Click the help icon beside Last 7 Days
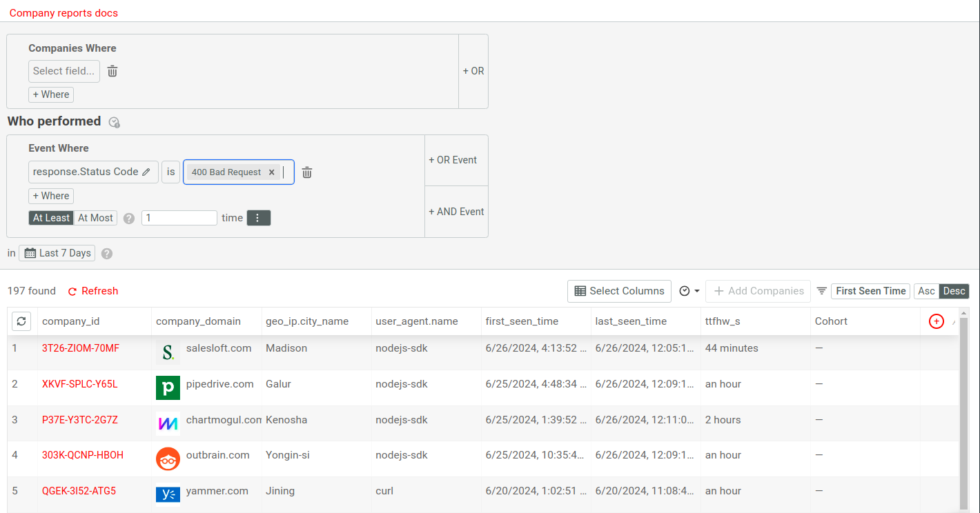 107,254
